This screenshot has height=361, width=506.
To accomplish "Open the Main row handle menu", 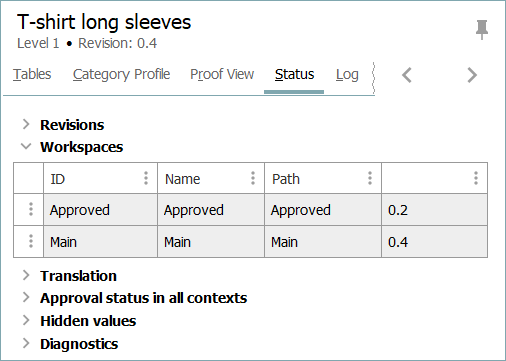I will pos(31,241).
